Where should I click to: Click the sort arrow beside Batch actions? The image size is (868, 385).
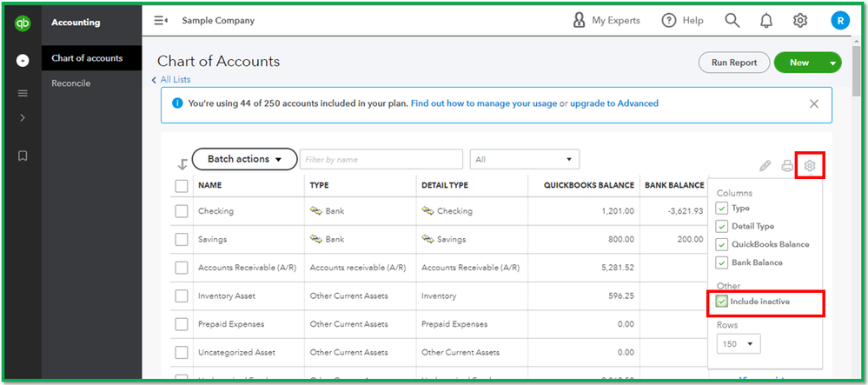point(182,164)
